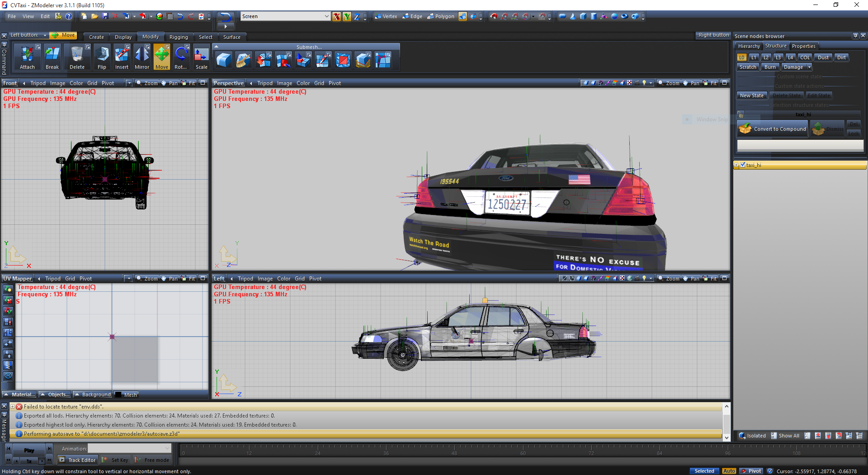Open the Damage state dropdown
868x475 pixels.
pyautogui.click(x=809, y=67)
